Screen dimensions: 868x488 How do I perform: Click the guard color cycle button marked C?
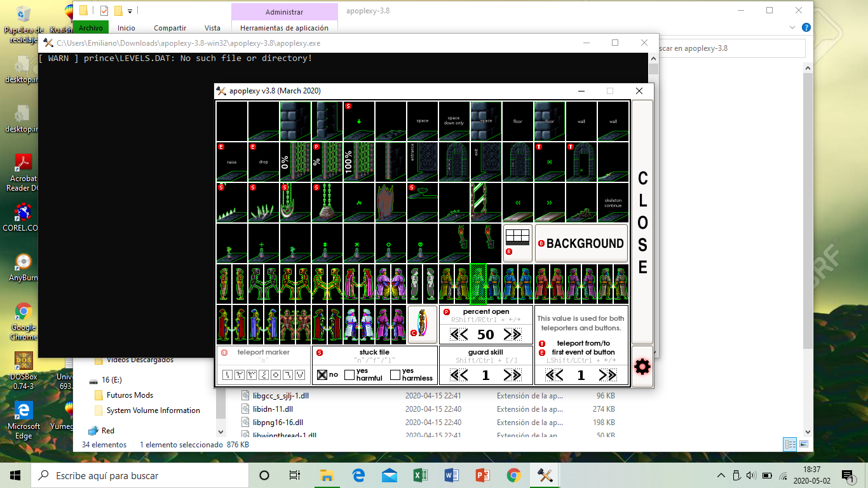tap(423, 323)
